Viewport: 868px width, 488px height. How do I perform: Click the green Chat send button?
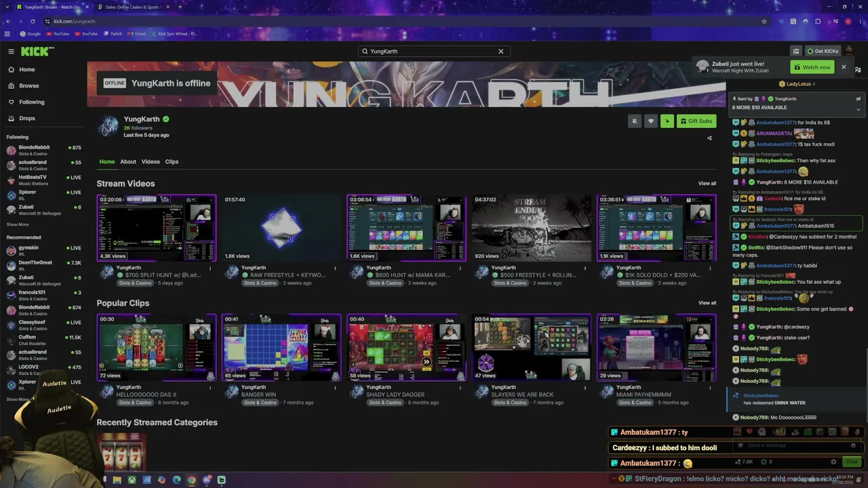point(852,462)
